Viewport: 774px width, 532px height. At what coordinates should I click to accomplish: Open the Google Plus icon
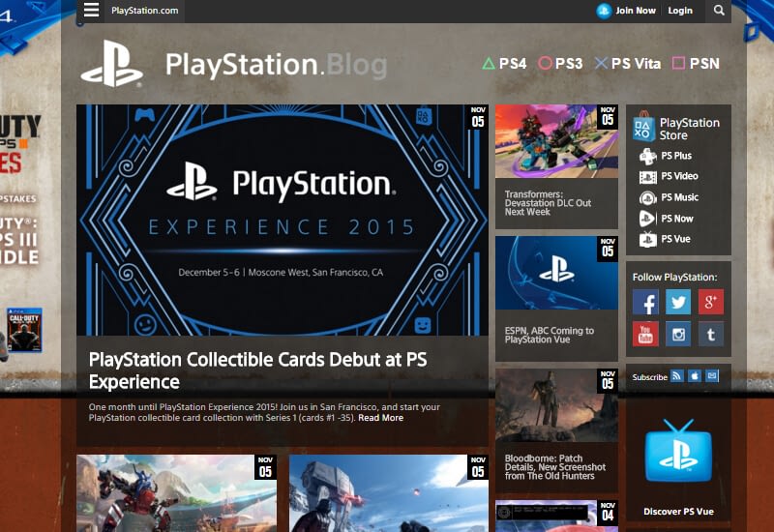click(x=711, y=302)
